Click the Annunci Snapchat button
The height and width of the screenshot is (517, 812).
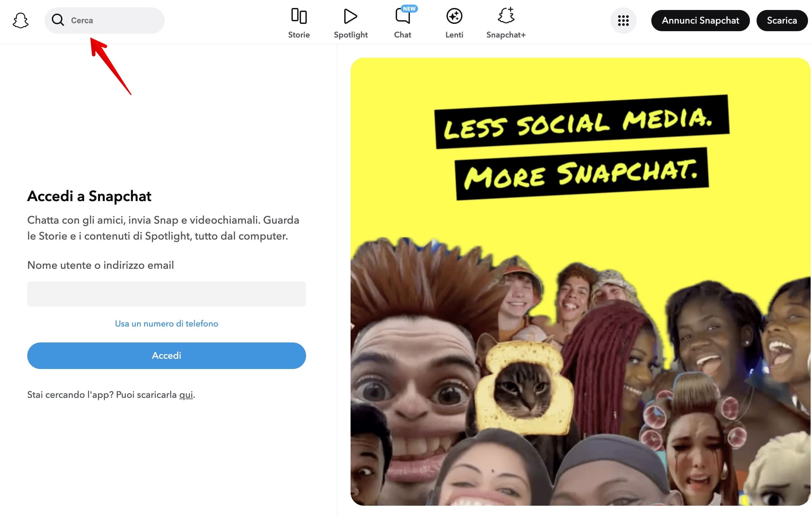pyautogui.click(x=700, y=21)
